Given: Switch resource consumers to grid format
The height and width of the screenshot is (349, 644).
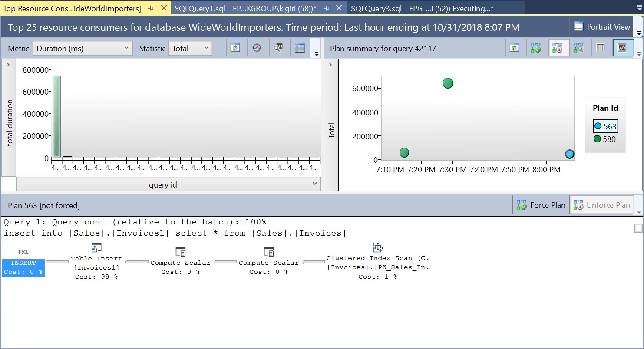Looking at the screenshot, I should click(300, 48).
